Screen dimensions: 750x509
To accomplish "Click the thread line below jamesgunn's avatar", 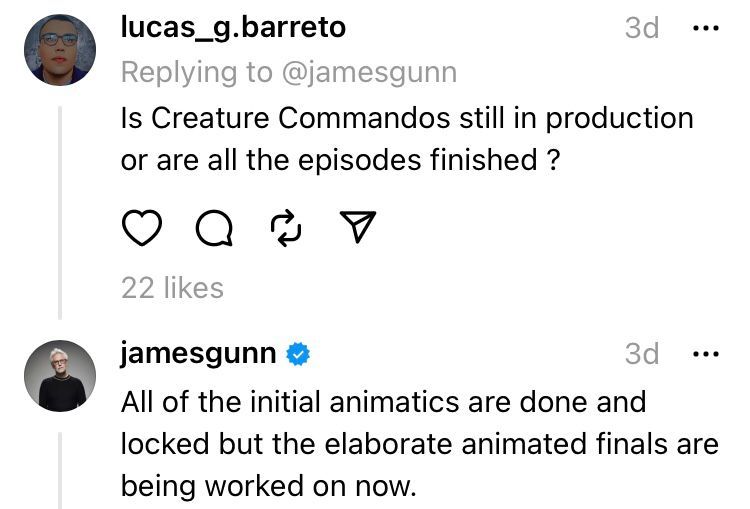I will (x=60, y=470).
